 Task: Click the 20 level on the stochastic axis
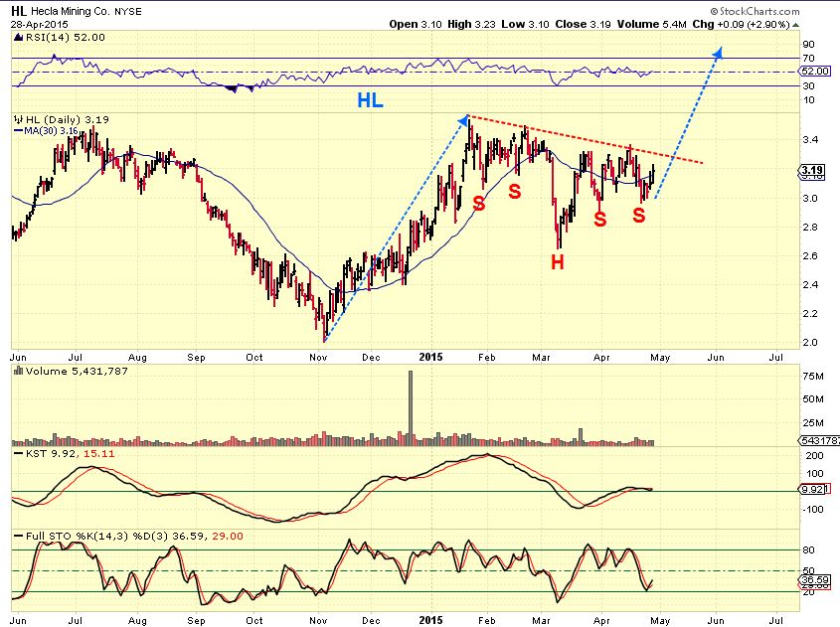[x=808, y=591]
